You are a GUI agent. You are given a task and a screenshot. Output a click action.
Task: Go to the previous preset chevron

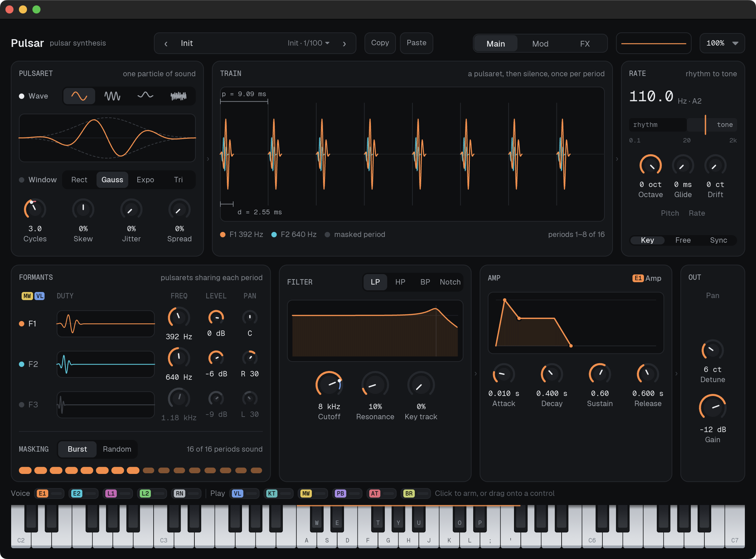166,44
